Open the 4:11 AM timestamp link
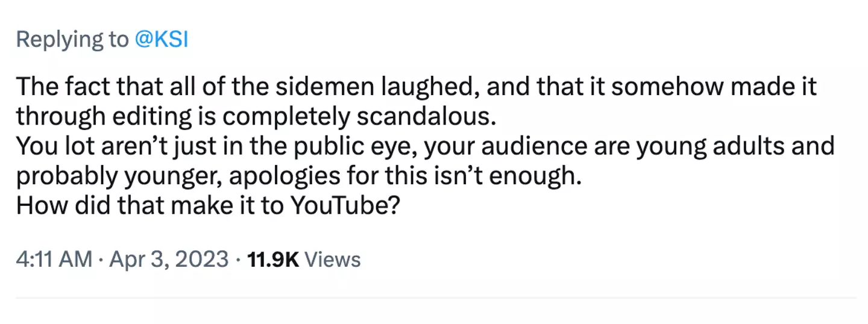The width and height of the screenshot is (868, 324). (54, 260)
